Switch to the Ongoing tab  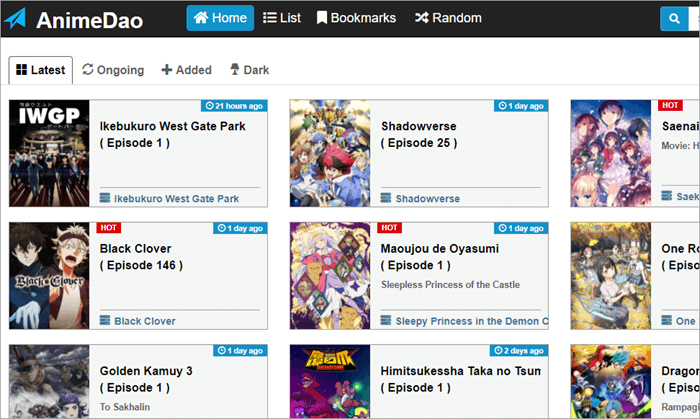click(x=113, y=70)
